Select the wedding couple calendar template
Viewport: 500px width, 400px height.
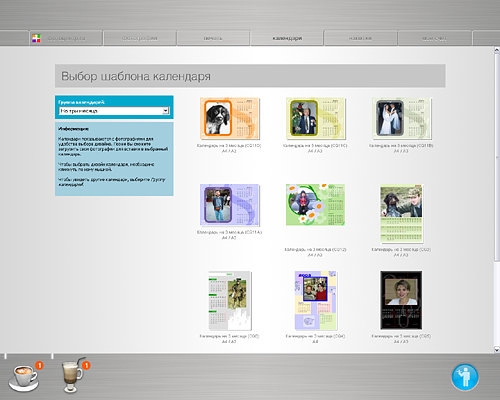tap(402, 118)
